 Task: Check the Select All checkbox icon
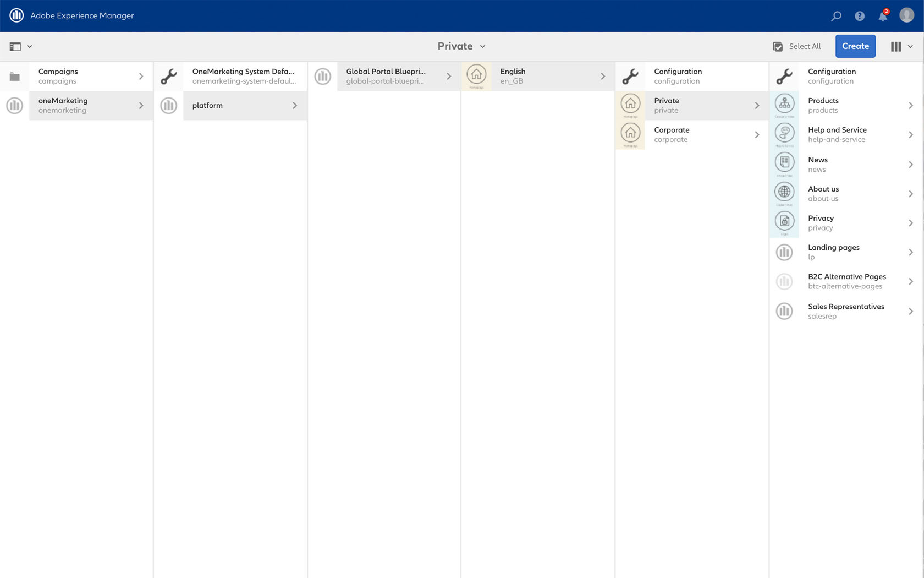click(x=778, y=47)
